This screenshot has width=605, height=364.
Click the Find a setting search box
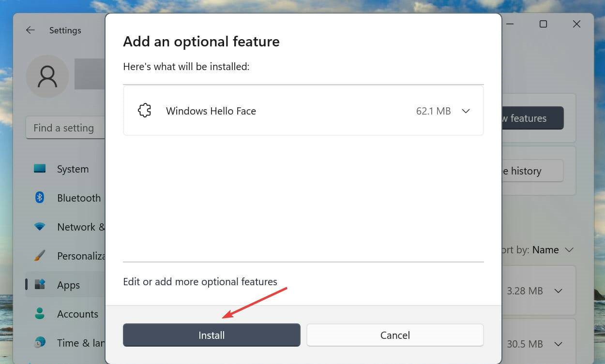tap(63, 128)
